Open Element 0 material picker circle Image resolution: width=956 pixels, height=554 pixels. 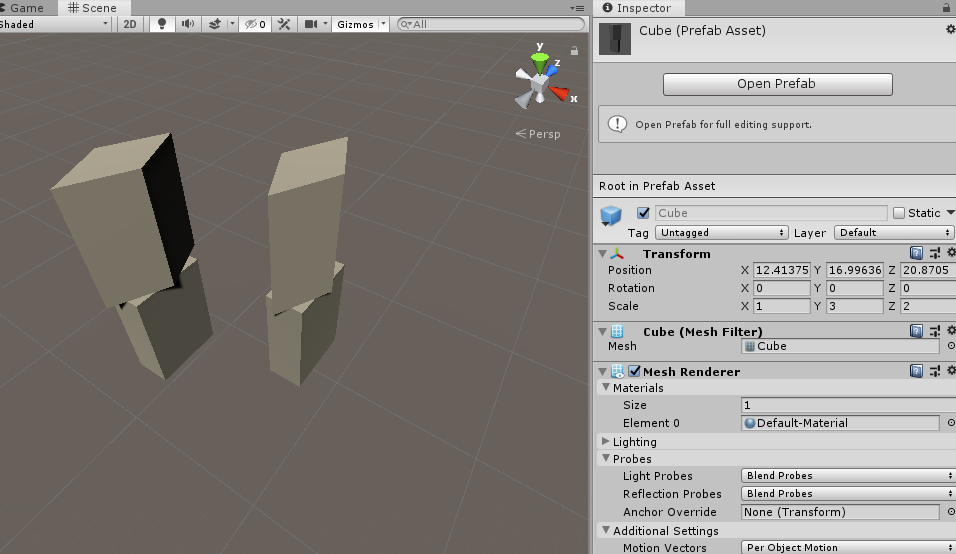tap(951, 423)
